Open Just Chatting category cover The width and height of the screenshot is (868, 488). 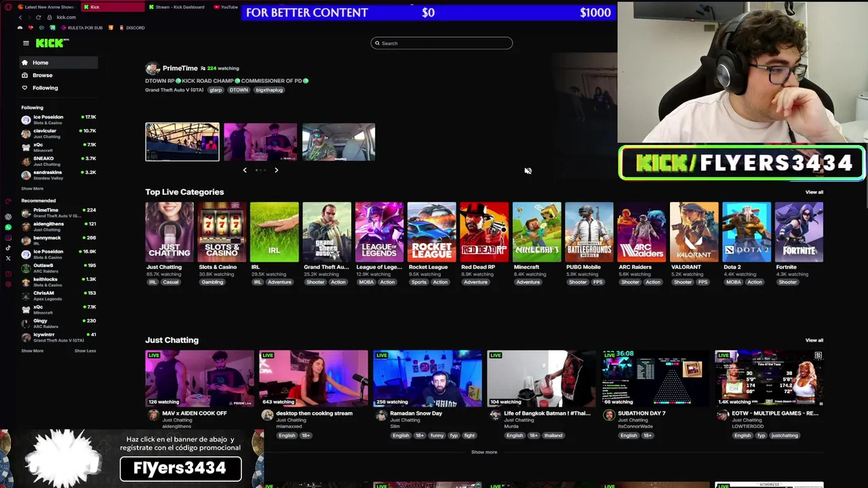(x=170, y=232)
